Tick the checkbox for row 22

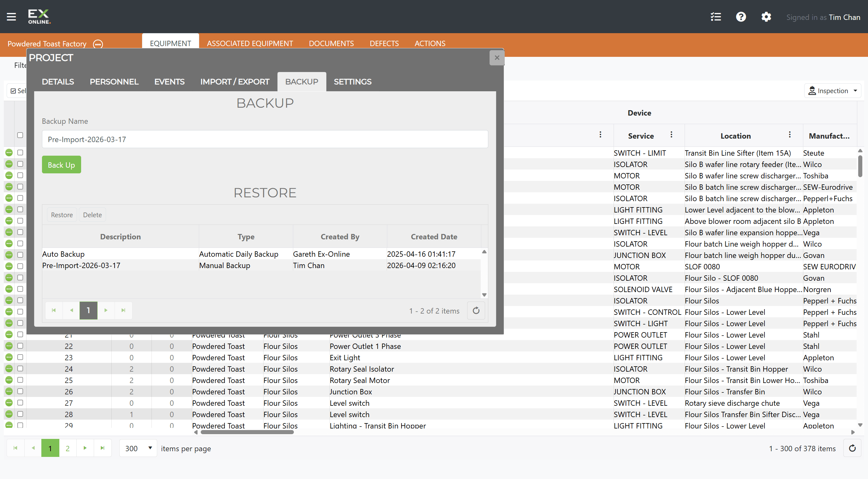[20, 346]
